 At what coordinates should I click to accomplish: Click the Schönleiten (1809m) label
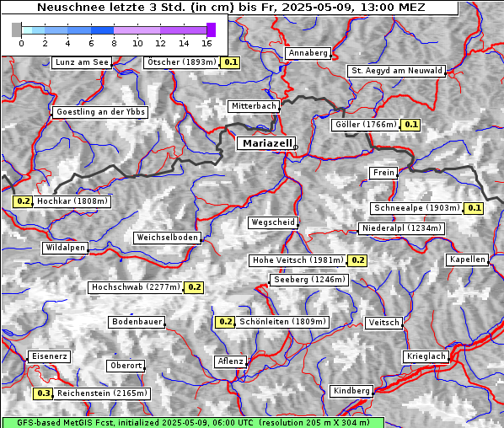(282, 322)
